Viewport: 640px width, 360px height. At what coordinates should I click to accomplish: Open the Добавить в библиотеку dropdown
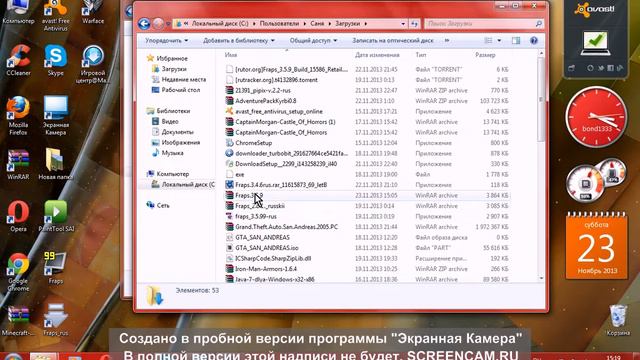(x=239, y=40)
